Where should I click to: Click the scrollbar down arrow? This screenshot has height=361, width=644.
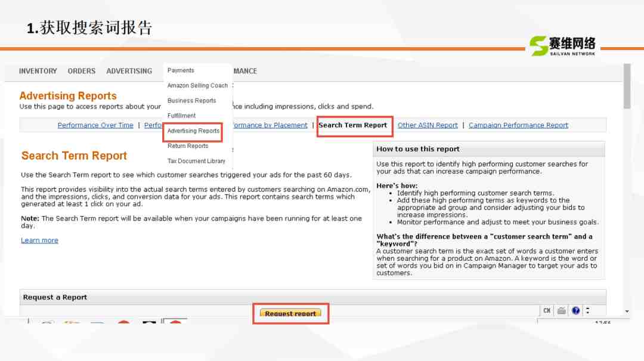(627, 311)
